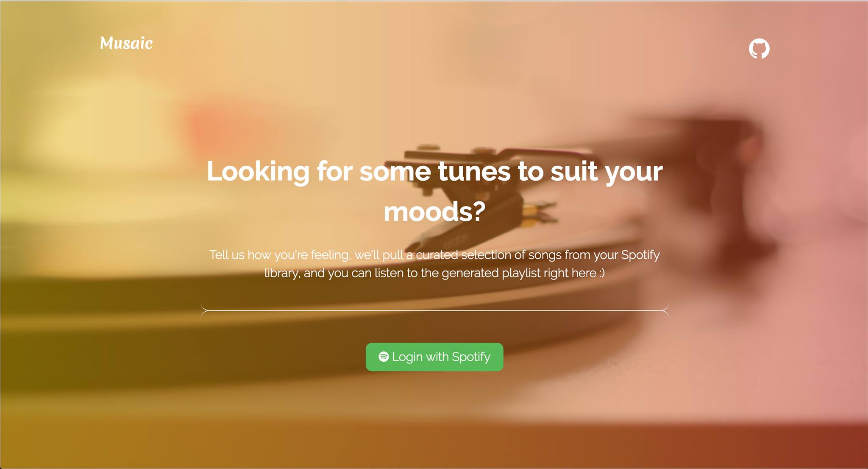
Task: Log in using the Login with Spotify button
Action: point(434,357)
